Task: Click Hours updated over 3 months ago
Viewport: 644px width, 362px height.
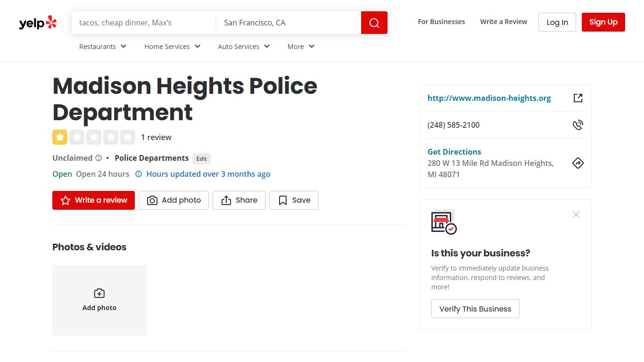Action: pyautogui.click(x=208, y=174)
